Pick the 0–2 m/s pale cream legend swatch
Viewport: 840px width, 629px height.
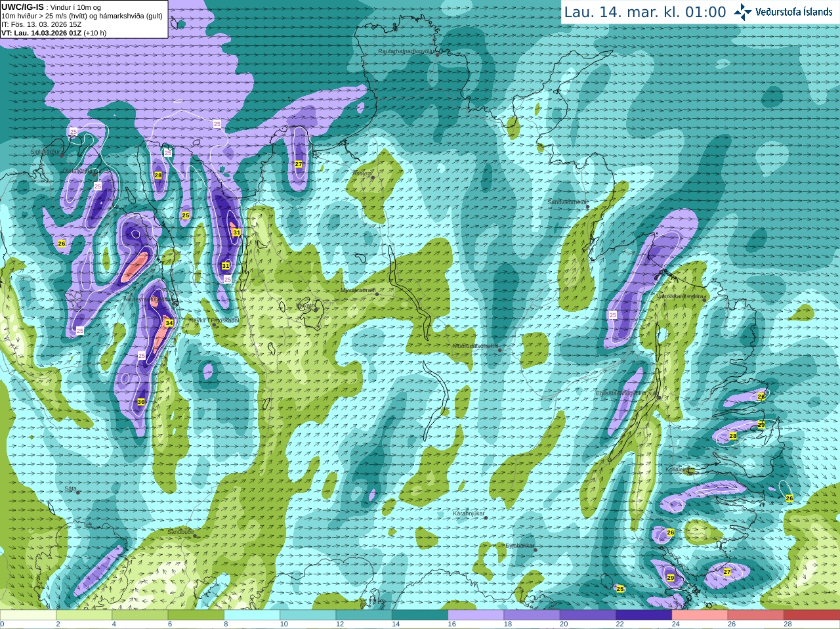pos(28,615)
